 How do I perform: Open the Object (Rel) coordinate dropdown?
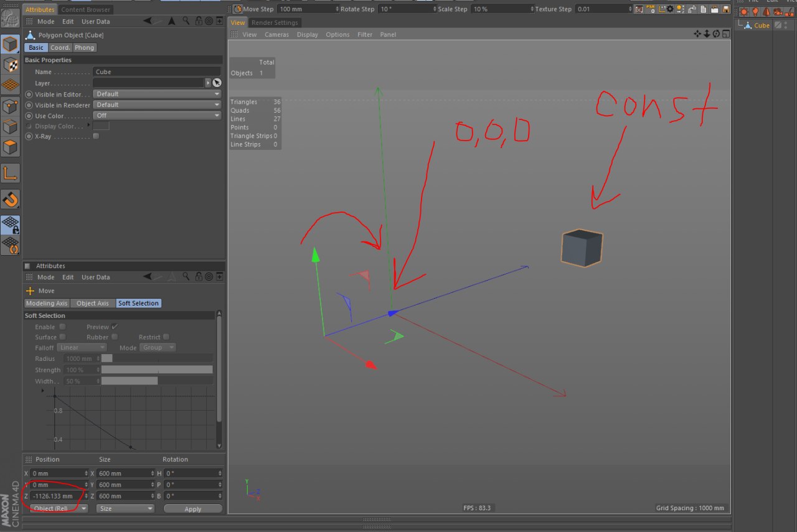pos(59,508)
